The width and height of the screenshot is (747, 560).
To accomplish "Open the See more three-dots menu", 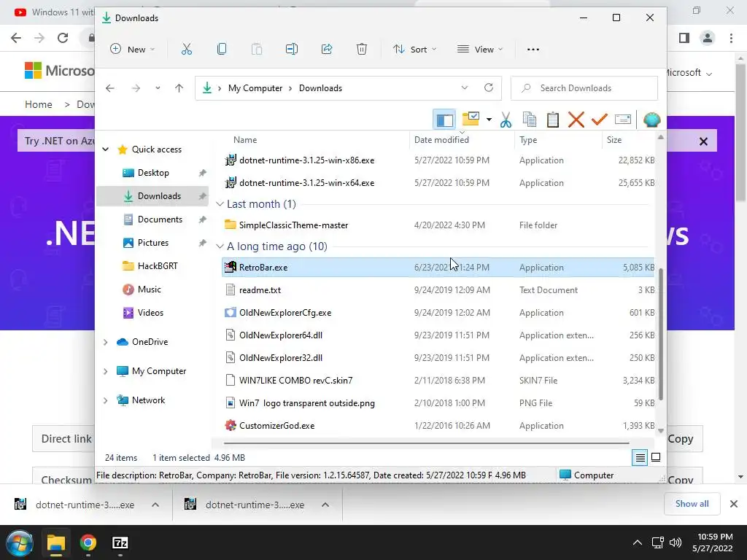I will pyautogui.click(x=533, y=50).
